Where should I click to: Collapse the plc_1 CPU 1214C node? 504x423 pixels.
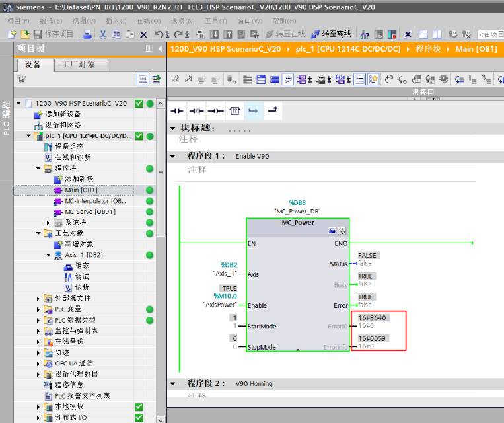[x=28, y=135]
